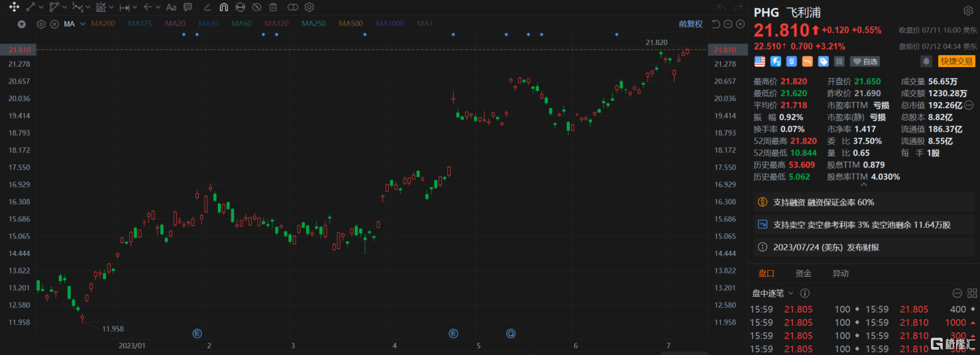Switch to the 盘口 tab
The height and width of the screenshot is (355, 980).
766,273
